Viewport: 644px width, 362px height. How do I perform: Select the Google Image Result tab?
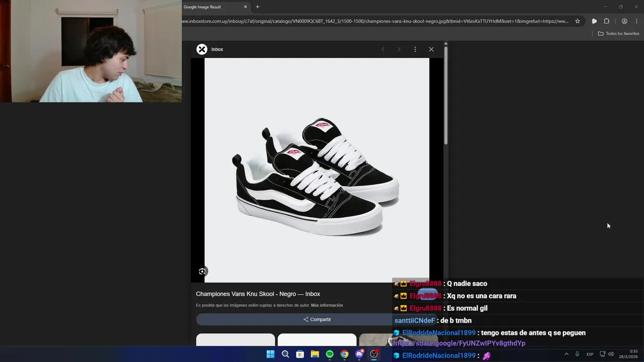pos(211,7)
